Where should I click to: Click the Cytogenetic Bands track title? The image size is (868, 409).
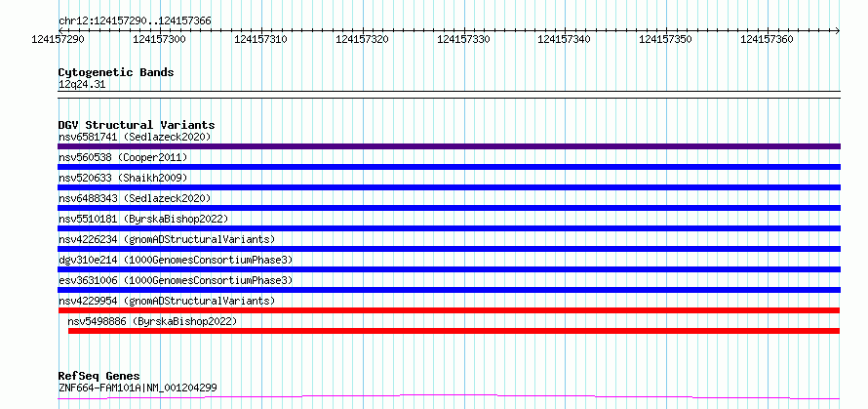[x=116, y=72]
